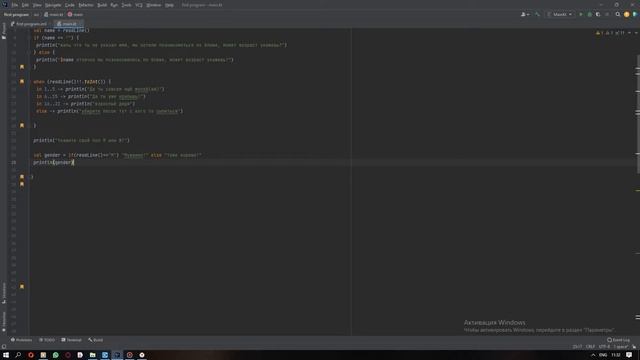Viewport: 640px width, 360px height.
Task: Click inside println(gender) line
Action: [x=53, y=162]
